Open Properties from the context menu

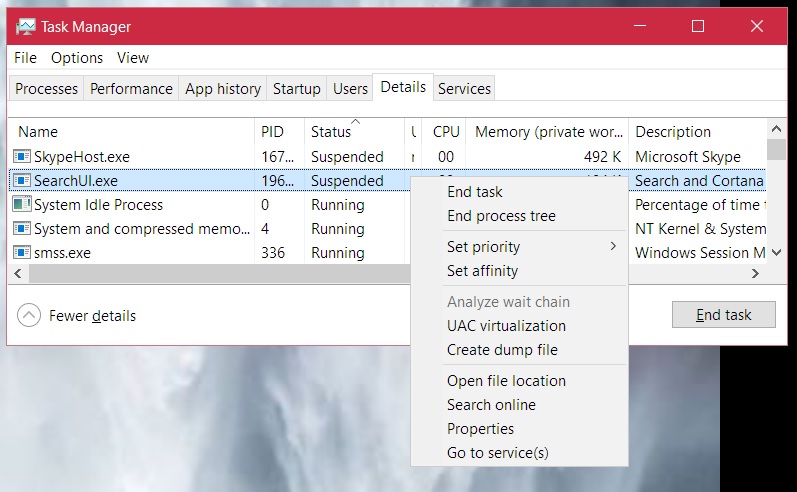[x=519, y=428]
